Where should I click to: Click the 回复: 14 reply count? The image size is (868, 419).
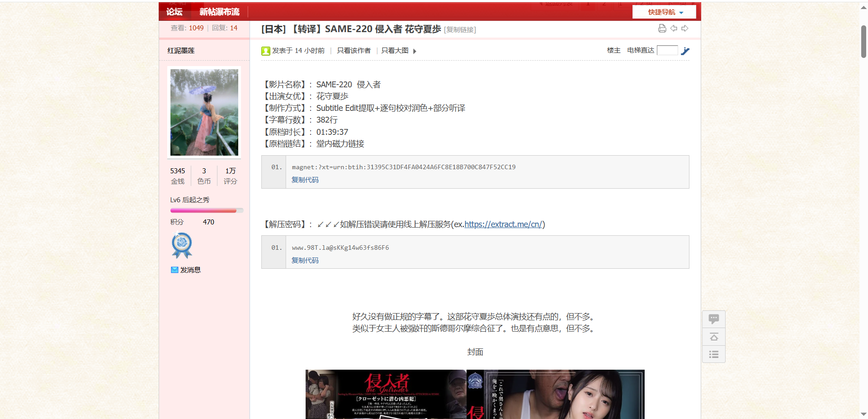tap(225, 28)
